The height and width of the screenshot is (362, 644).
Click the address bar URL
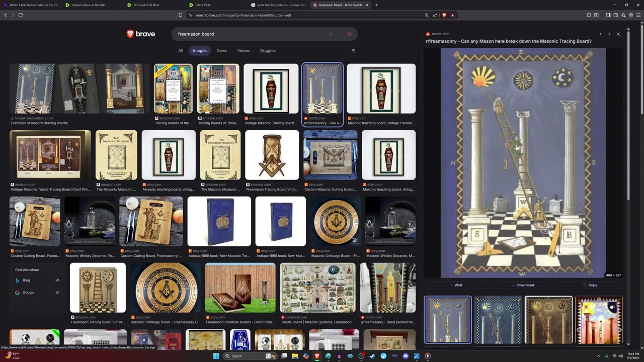(244, 15)
